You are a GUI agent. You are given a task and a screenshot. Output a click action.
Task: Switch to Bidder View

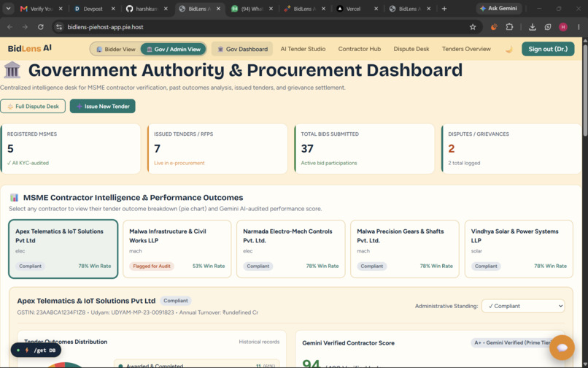coord(116,49)
